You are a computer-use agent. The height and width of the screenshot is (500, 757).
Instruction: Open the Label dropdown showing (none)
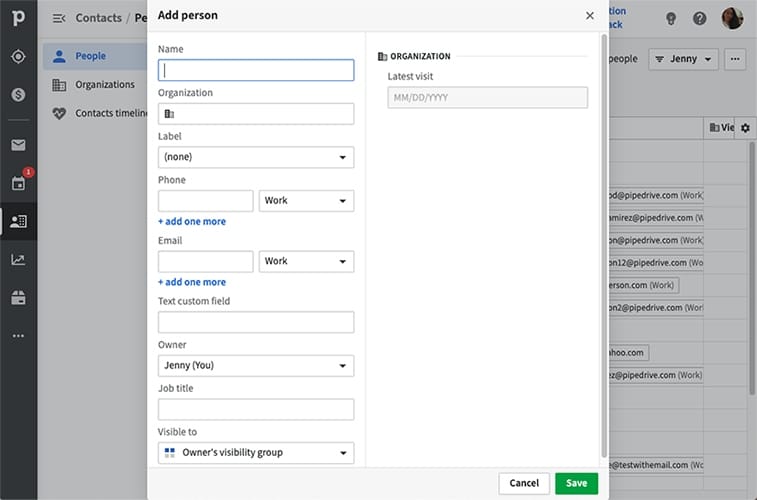[256, 157]
